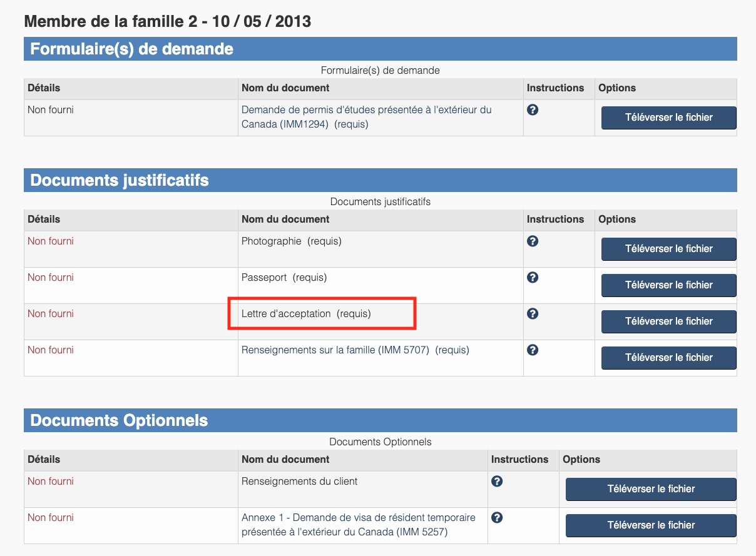
Task: Click Non fourni in Passeport row
Action: [x=51, y=278]
